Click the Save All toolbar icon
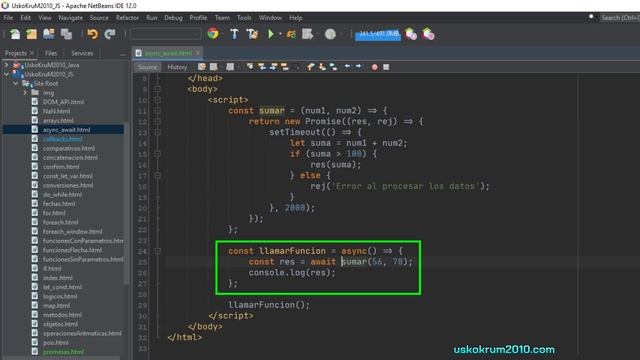 click(x=66, y=34)
